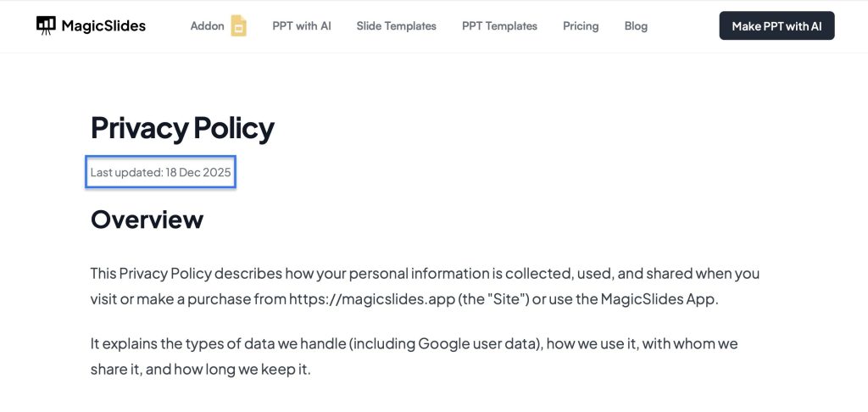Open the Pricing page
This screenshot has width=868, height=412.
(x=581, y=26)
